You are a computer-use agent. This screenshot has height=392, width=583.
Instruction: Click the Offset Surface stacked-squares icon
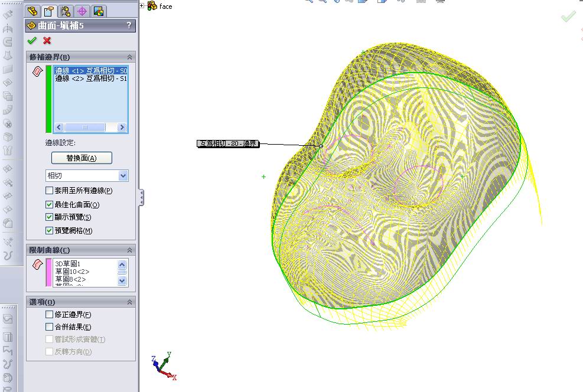8,96
